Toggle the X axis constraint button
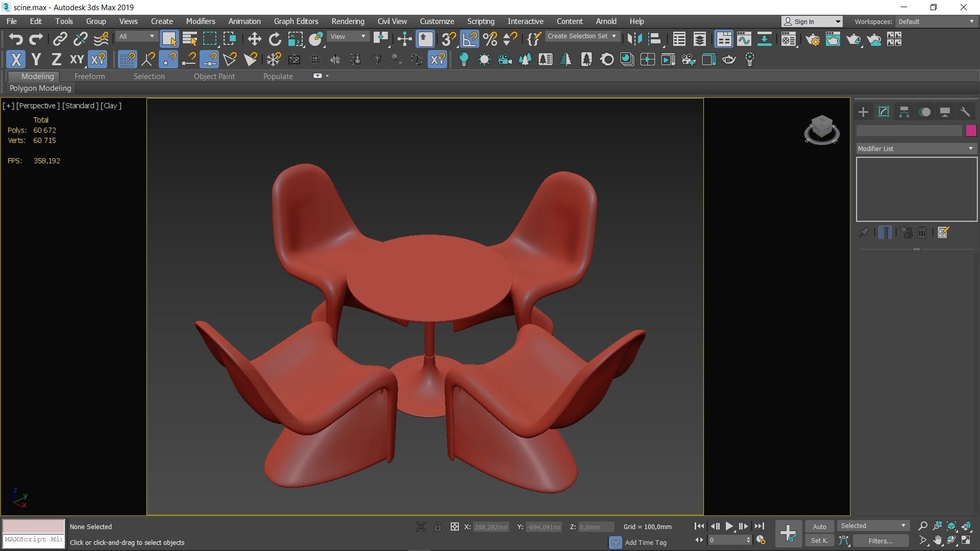 coord(16,60)
